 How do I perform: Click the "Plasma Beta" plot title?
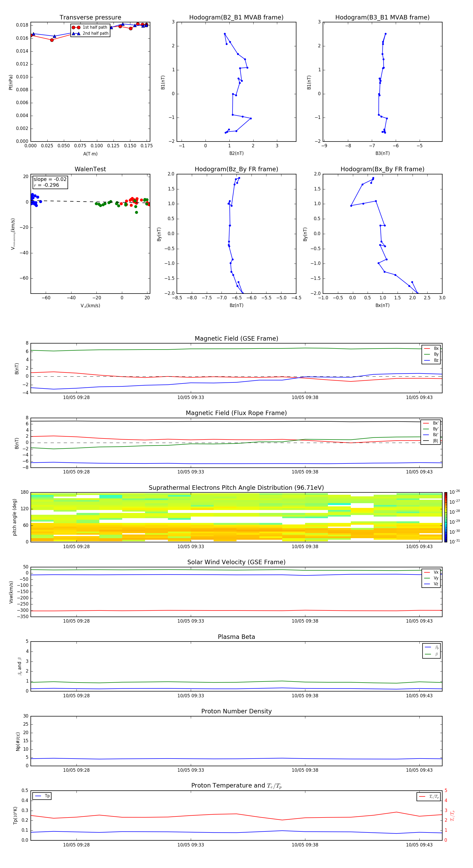tap(236, 637)
